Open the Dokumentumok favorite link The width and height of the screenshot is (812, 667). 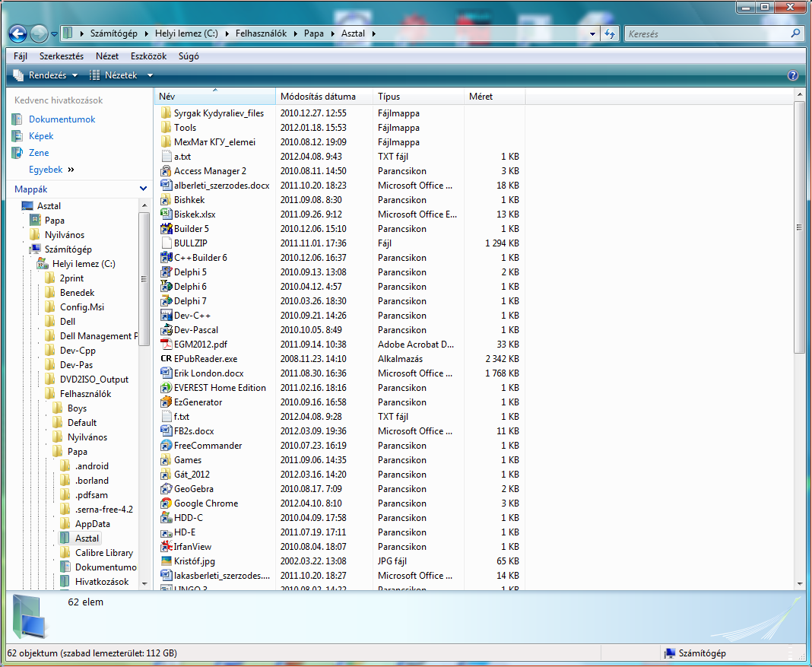(x=62, y=119)
